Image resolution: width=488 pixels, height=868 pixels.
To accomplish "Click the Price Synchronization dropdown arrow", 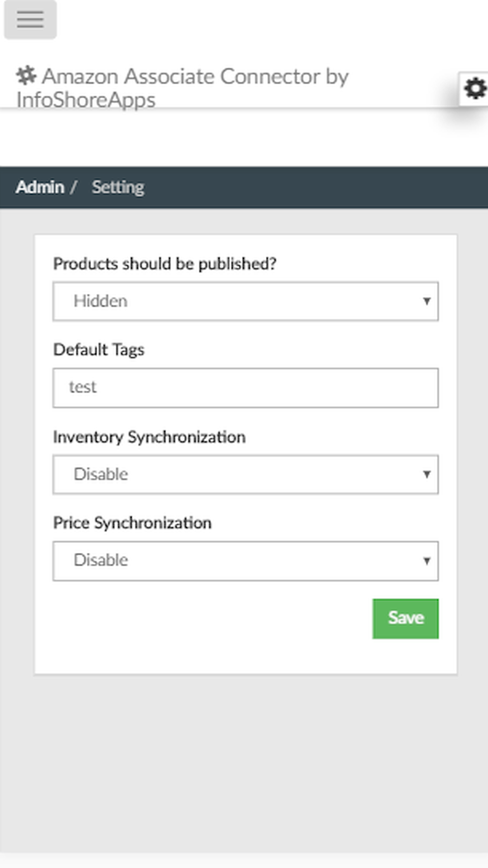I will [x=427, y=560].
